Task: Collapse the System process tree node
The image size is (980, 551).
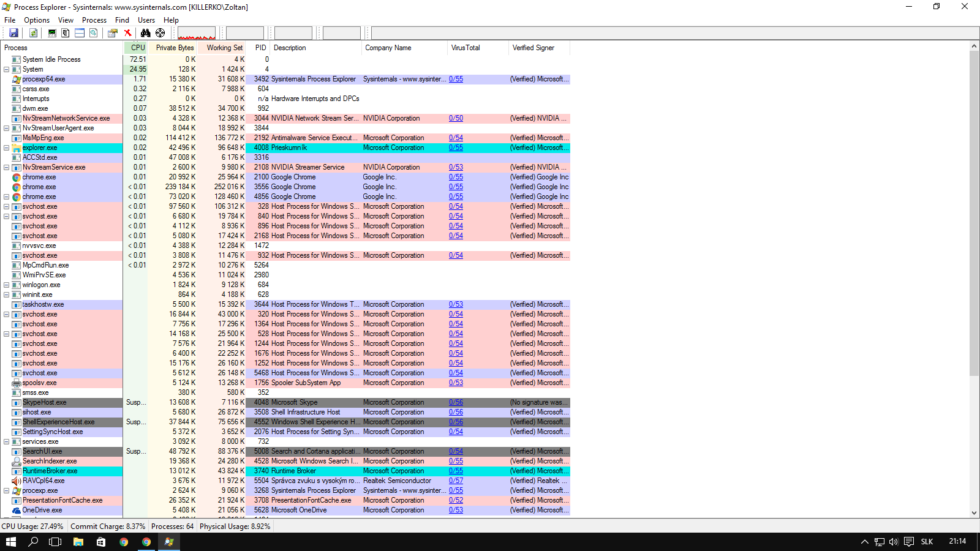Action: pyautogui.click(x=6, y=69)
